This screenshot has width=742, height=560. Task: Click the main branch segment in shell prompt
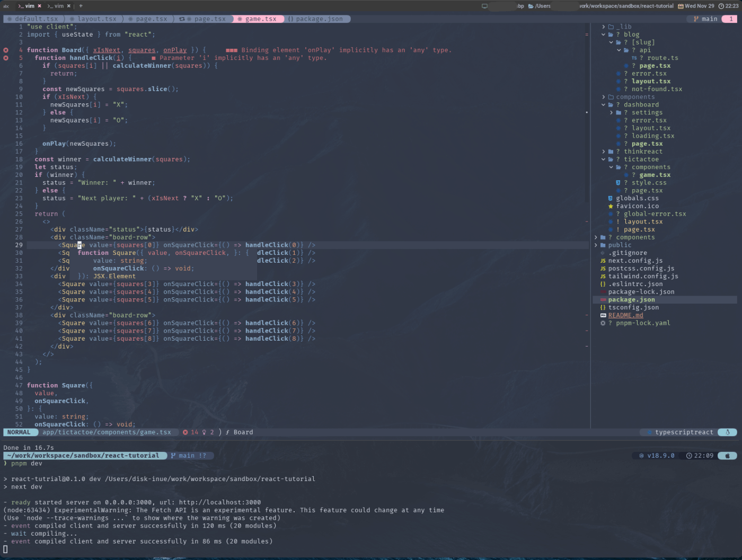tap(189, 456)
